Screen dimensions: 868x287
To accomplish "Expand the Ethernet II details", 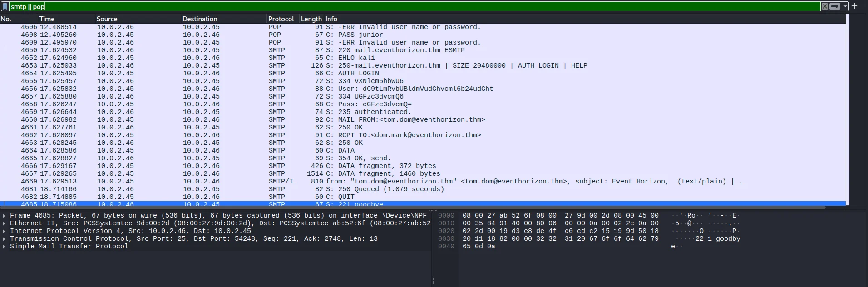I will click(4, 223).
